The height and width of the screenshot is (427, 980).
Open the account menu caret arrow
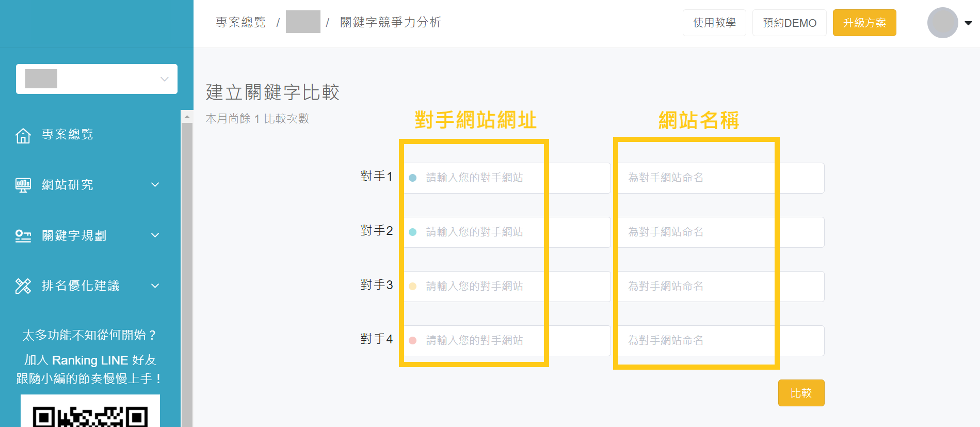point(969,23)
